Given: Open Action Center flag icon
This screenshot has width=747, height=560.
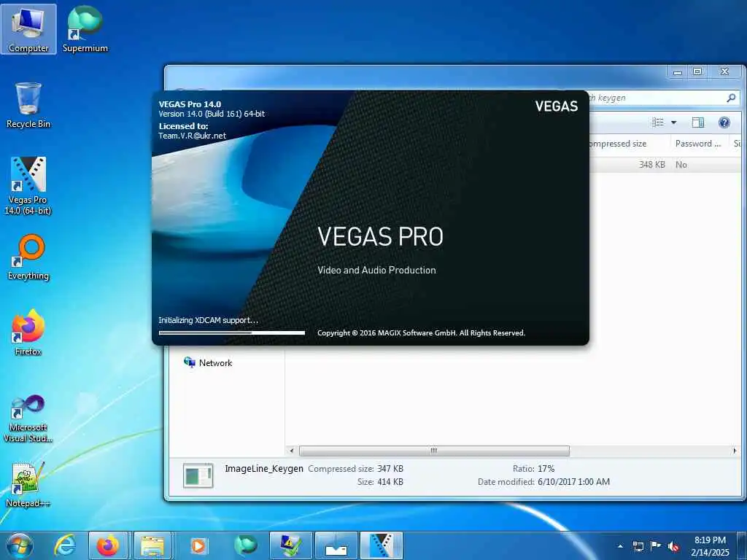Looking at the screenshot, I should 656,546.
